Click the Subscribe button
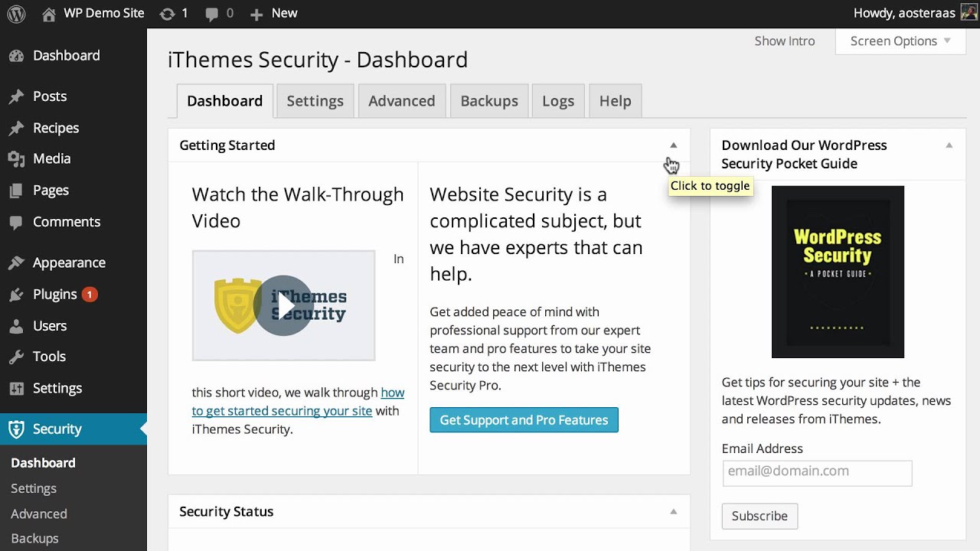Viewport: 980px width, 551px height. click(x=759, y=516)
